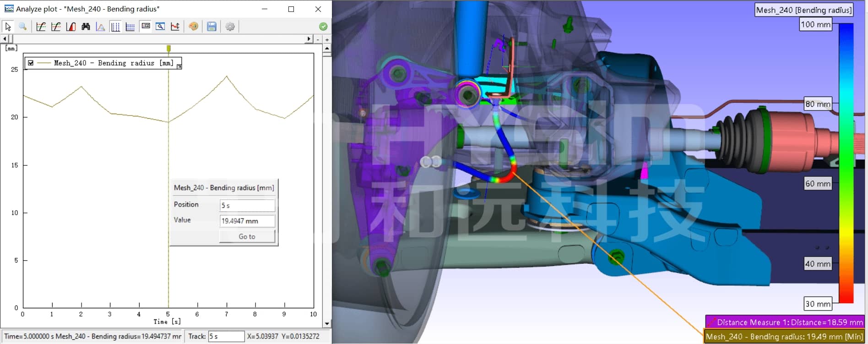Activate the magnifier zoom tool

click(22, 27)
